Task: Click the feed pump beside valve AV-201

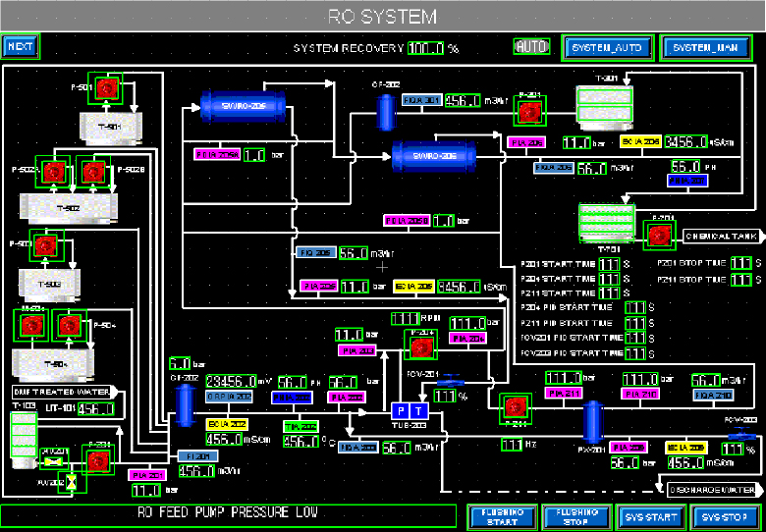Action: pos(97,458)
